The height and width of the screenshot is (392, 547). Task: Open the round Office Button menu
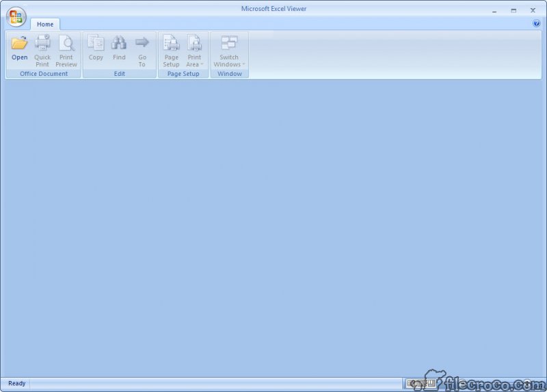(16, 16)
